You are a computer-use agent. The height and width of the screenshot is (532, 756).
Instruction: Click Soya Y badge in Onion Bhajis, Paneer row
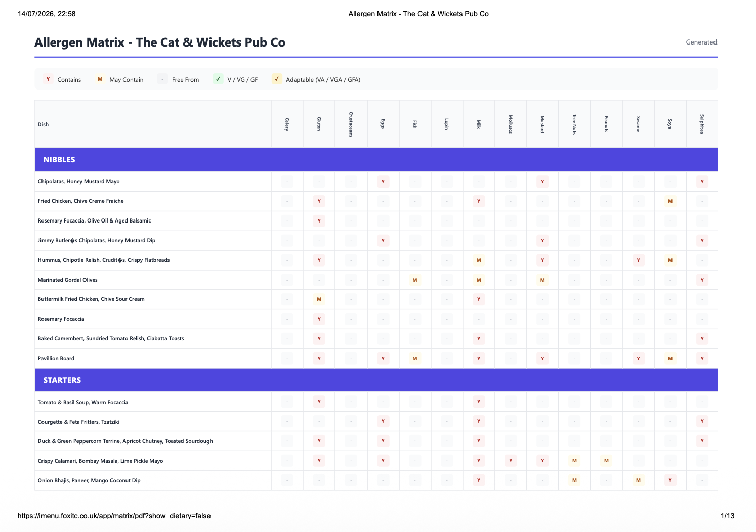[x=670, y=480]
